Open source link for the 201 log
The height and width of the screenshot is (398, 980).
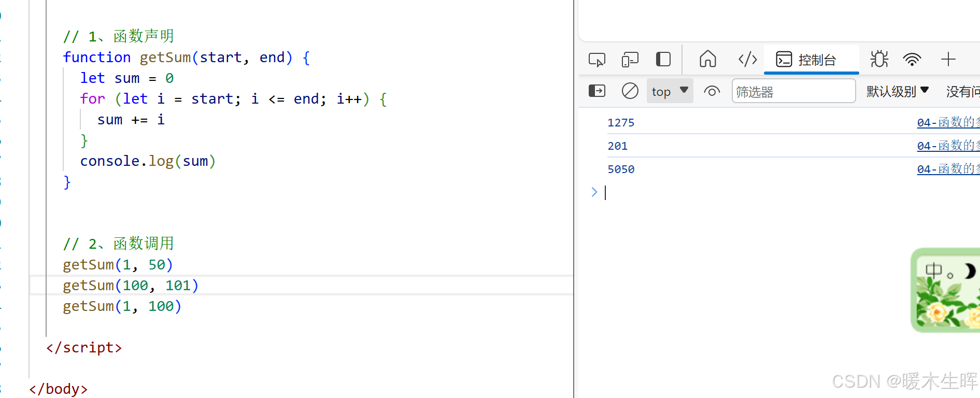point(948,146)
